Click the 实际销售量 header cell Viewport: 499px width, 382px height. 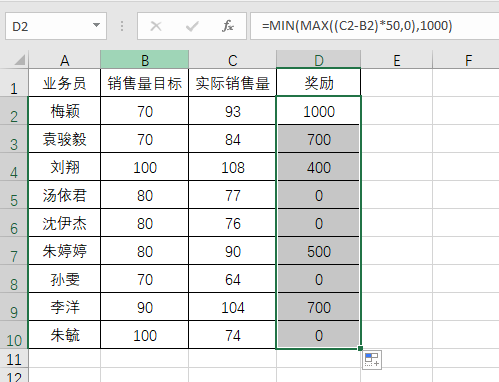[233, 83]
